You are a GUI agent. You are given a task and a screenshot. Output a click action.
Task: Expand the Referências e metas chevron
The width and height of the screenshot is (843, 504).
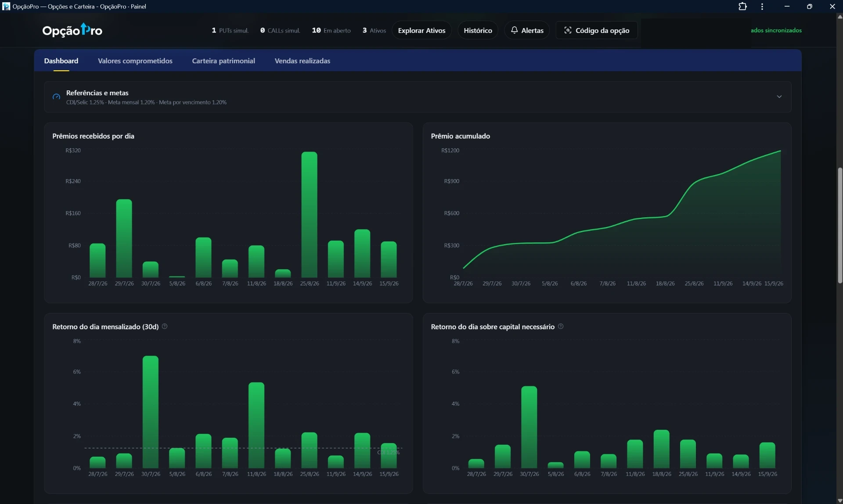click(x=779, y=97)
